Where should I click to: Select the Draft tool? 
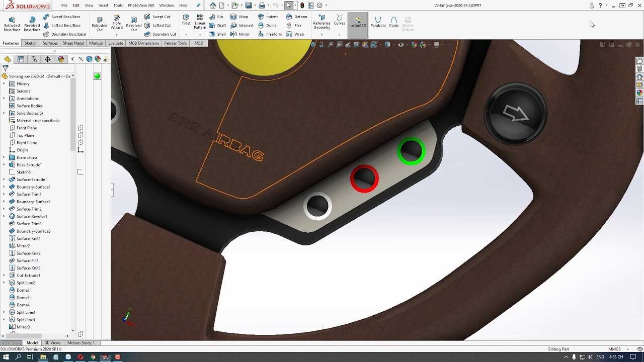[x=218, y=25]
